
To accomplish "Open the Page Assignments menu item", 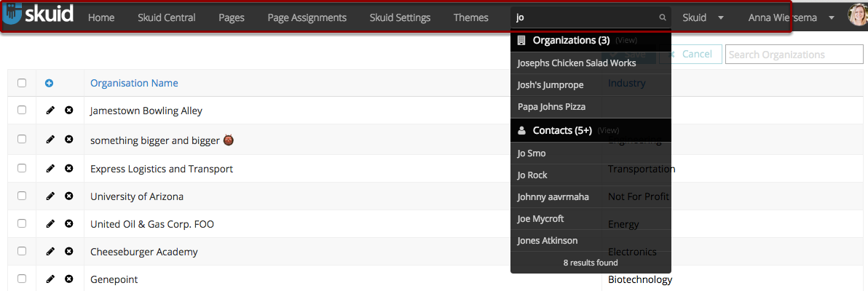I will (x=307, y=17).
